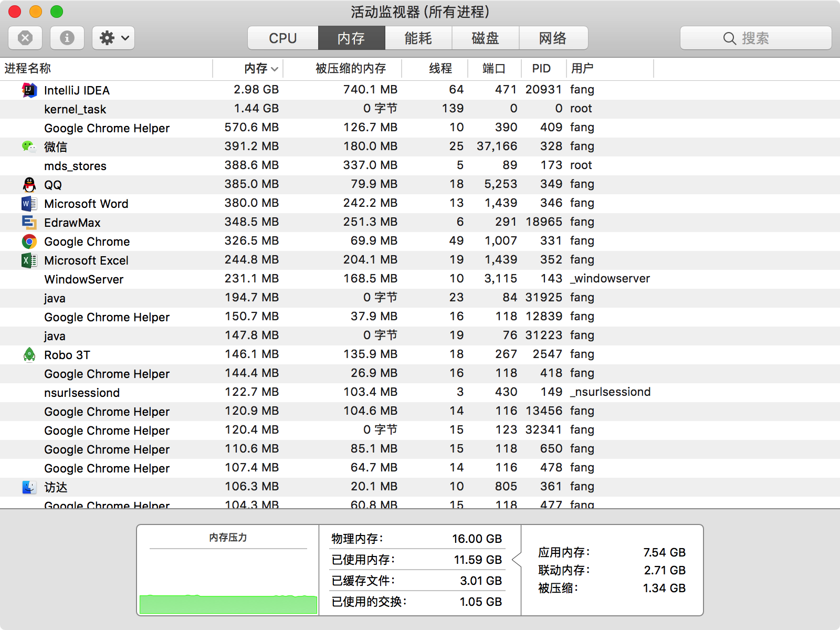The image size is (840, 630).
Task: Sort by 线程 threads column header
Action: click(x=435, y=68)
